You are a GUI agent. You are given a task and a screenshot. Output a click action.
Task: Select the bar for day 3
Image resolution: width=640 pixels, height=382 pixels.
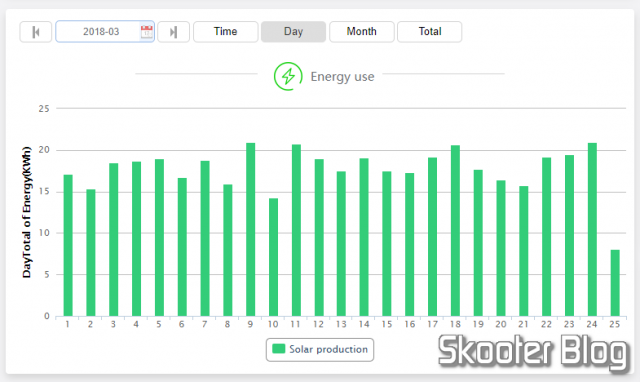tap(113, 240)
